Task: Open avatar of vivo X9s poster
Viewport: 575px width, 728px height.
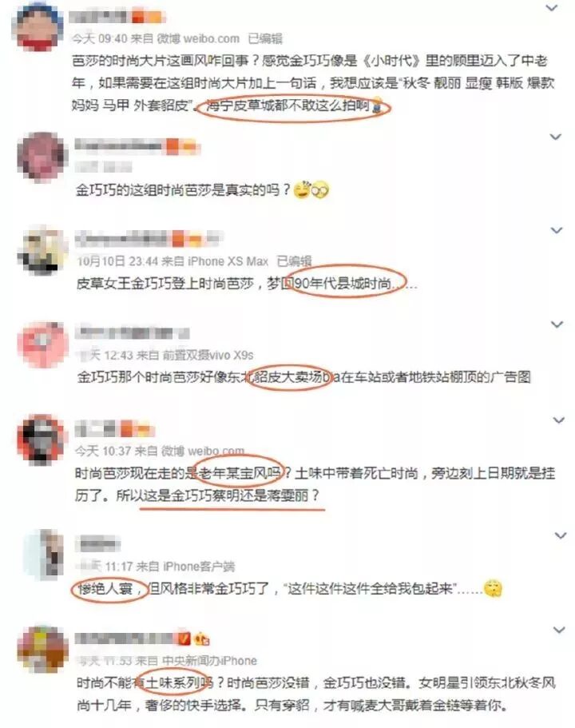Action: tap(42, 344)
